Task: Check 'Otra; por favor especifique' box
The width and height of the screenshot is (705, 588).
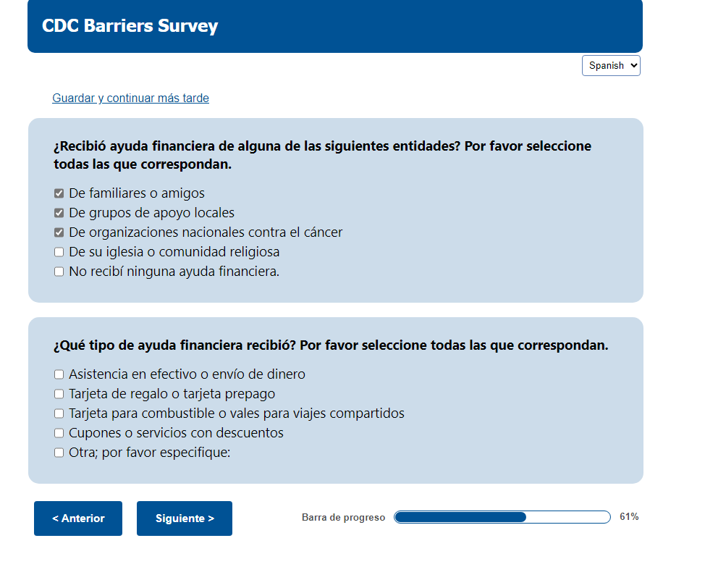Action: (x=59, y=453)
